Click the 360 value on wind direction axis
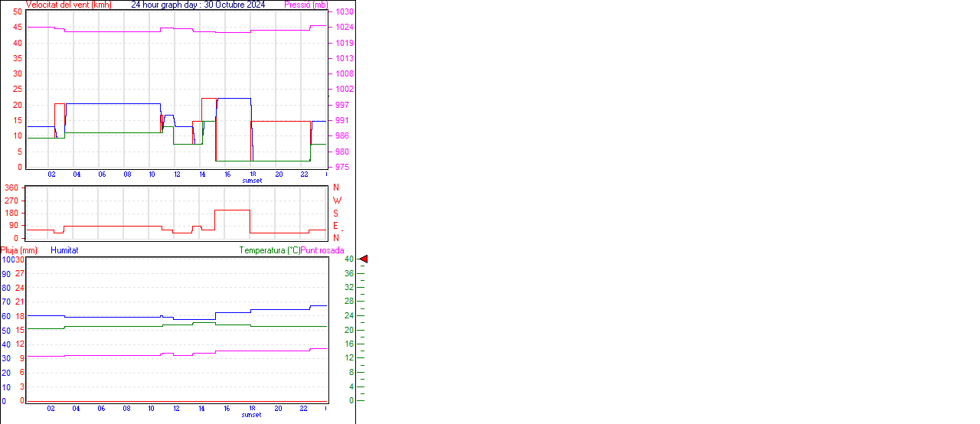The image size is (980, 424). pyautogui.click(x=12, y=188)
